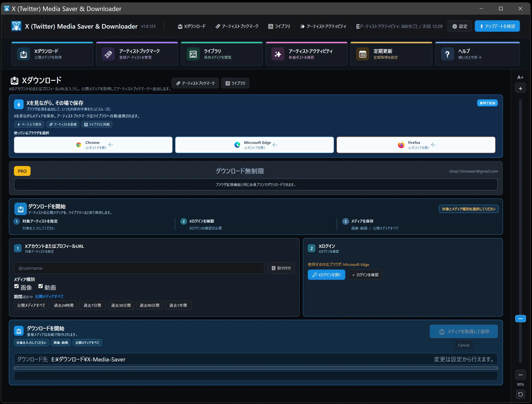Toggle the 画像 media type checkbox
532x404 pixels.
pos(17,286)
